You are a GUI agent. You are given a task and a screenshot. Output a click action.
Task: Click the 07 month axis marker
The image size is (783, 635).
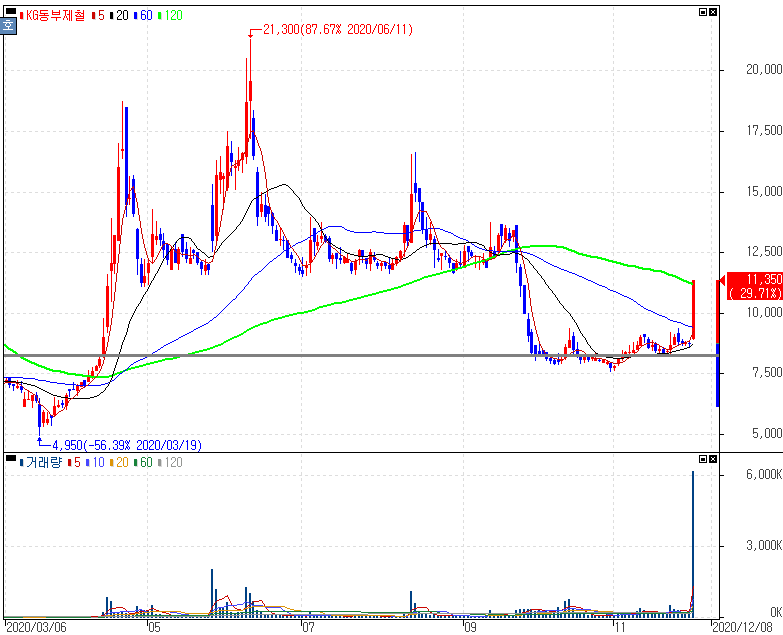tap(309, 627)
